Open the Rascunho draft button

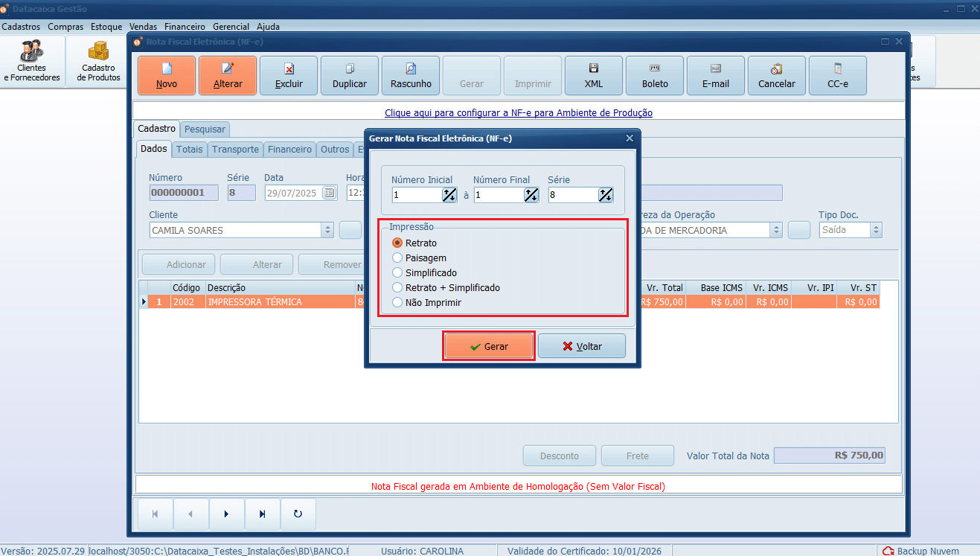point(411,76)
